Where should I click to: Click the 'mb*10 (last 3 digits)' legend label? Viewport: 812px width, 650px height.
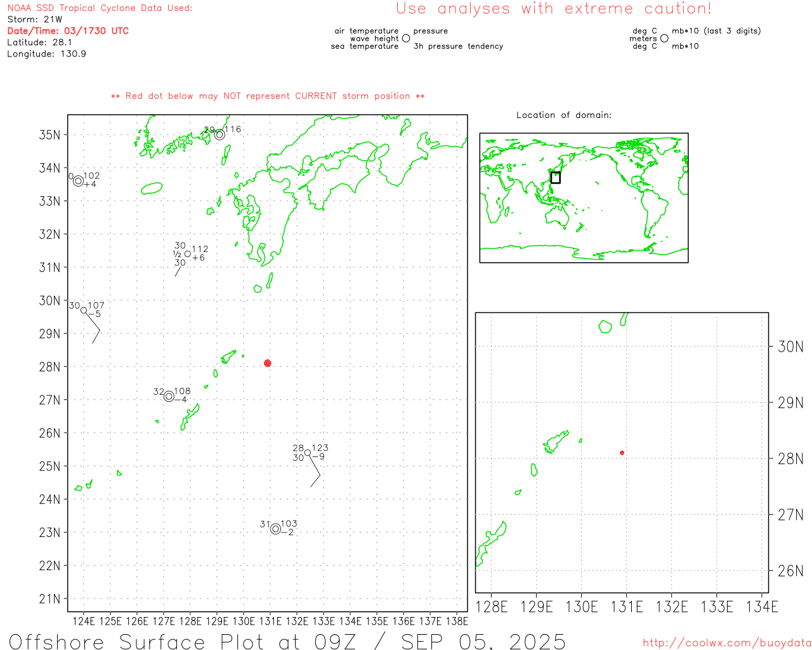click(x=716, y=30)
